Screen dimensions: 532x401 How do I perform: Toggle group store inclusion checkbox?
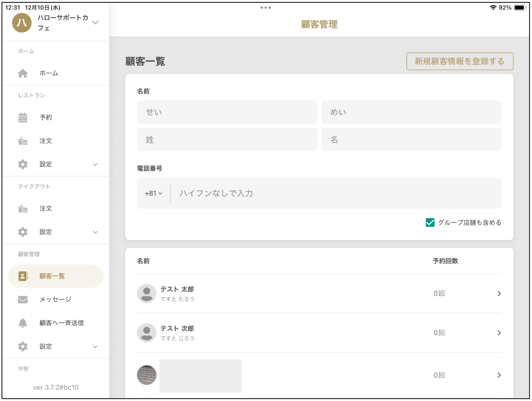tap(429, 222)
